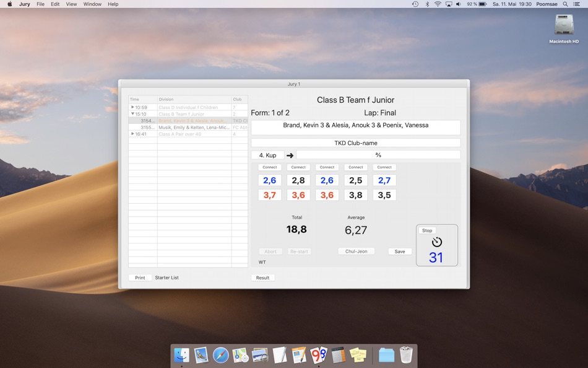Launch Safari from the Dock
The width and height of the screenshot is (588, 368).
coord(220,356)
